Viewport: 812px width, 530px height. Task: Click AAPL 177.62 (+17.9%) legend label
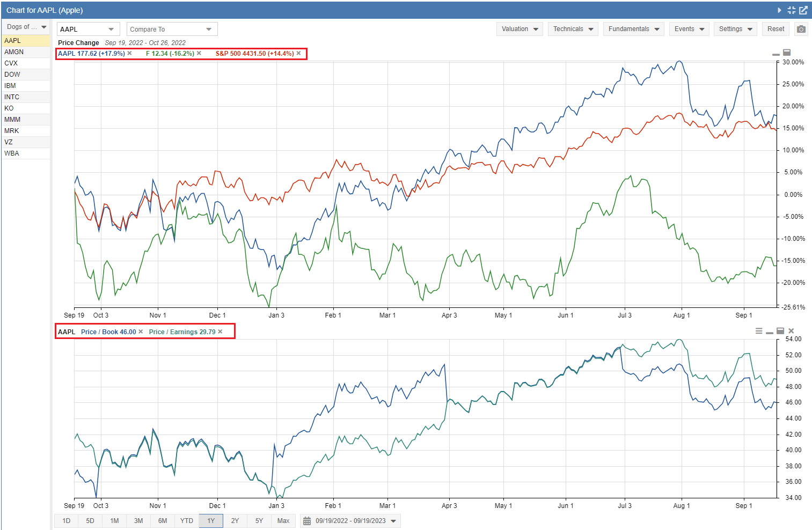pyautogui.click(x=91, y=54)
